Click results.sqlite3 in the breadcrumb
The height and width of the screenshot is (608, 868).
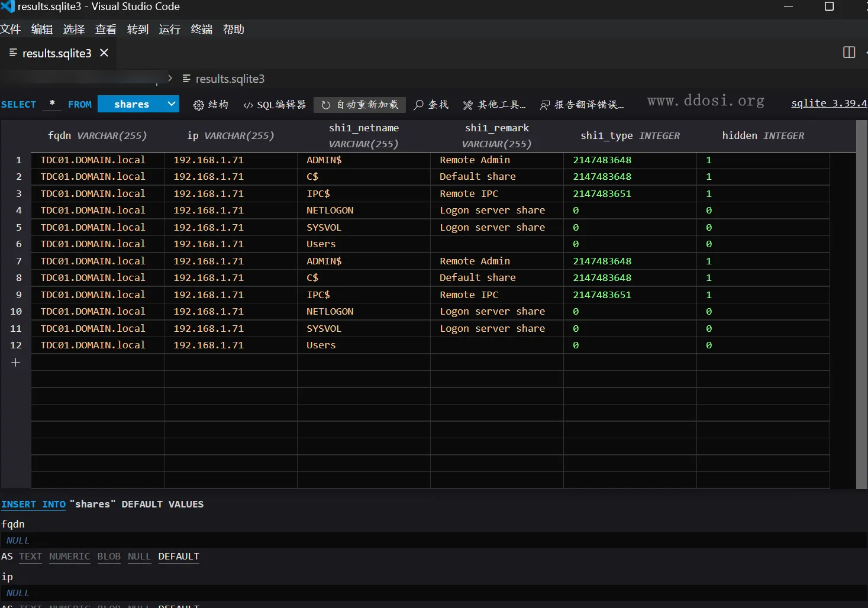(x=230, y=79)
